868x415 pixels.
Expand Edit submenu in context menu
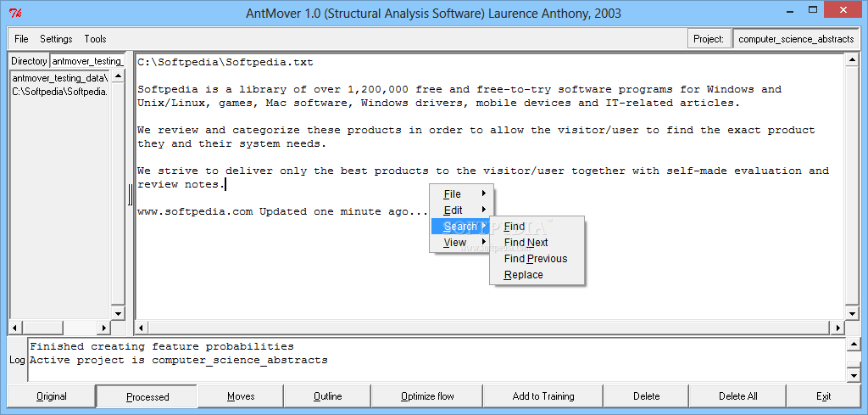[462, 210]
